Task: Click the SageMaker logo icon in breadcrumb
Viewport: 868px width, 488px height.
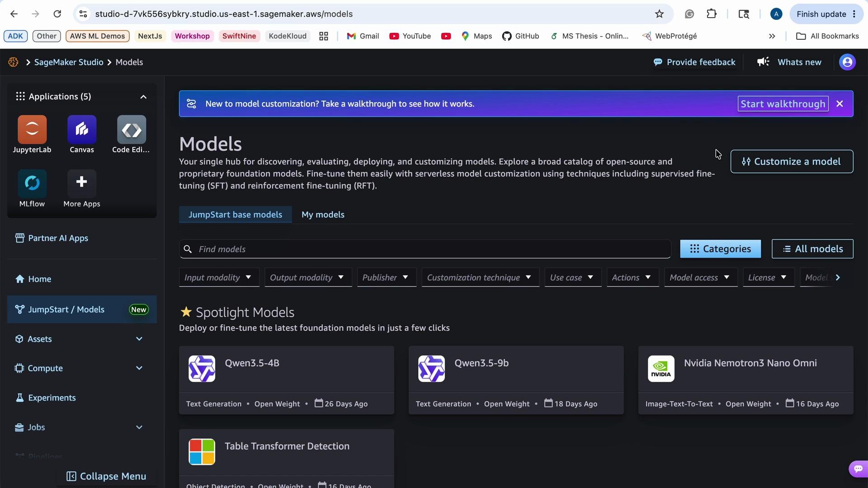Action: (x=13, y=62)
